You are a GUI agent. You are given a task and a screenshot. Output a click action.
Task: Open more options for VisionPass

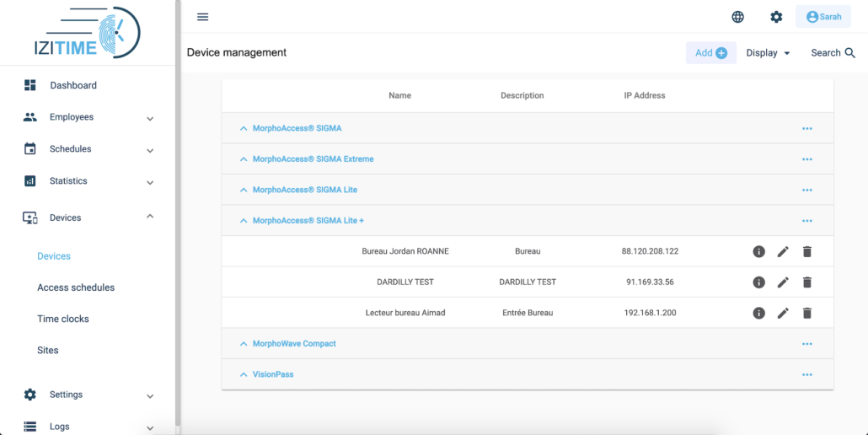point(807,374)
